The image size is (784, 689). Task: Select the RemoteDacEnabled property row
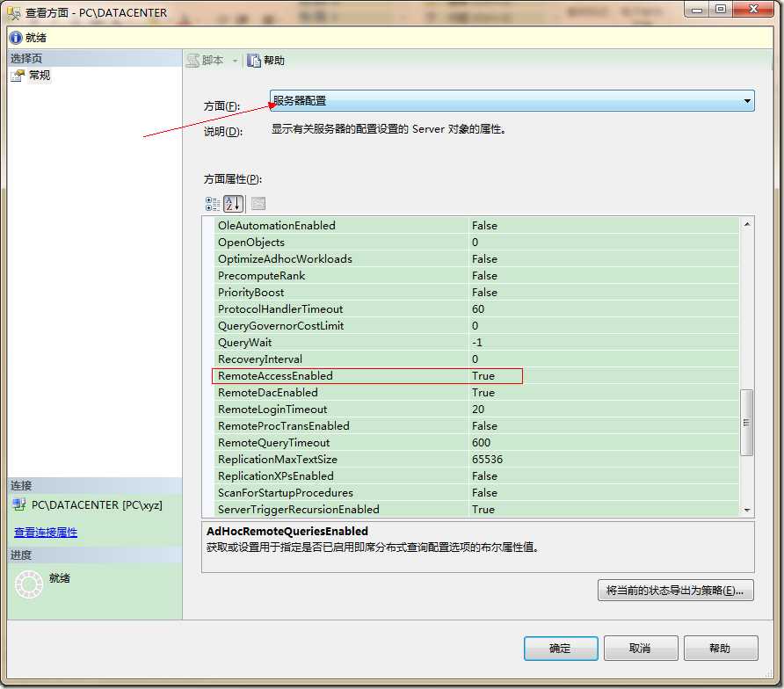(476, 393)
